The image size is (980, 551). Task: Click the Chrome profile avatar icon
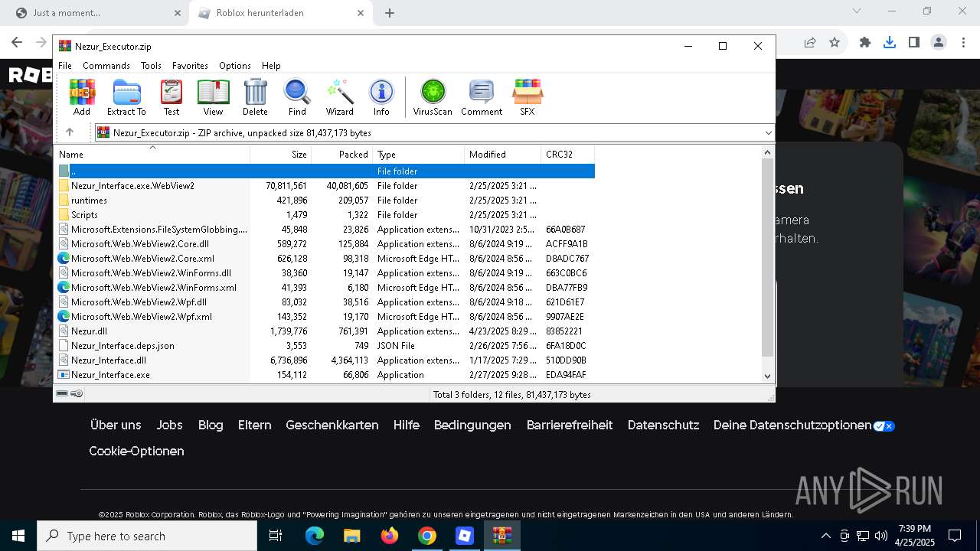click(939, 43)
